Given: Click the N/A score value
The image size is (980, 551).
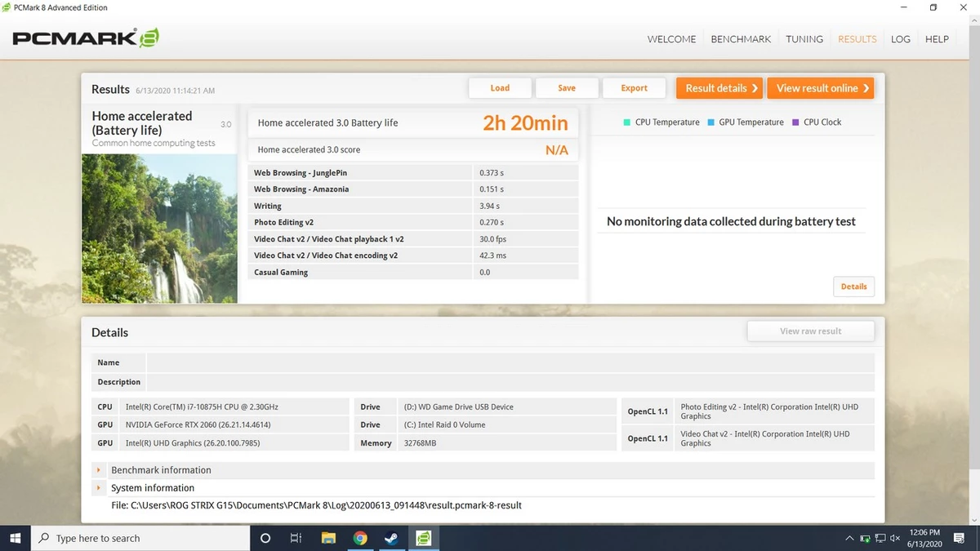Looking at the screenshot, I should tap(557, 150).
